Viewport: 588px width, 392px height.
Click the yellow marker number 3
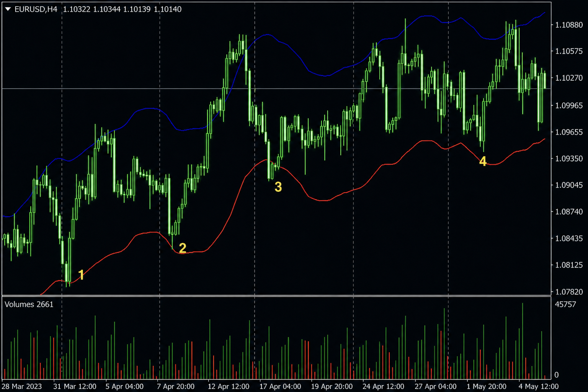pyautogui.click(x=278, y=187)
